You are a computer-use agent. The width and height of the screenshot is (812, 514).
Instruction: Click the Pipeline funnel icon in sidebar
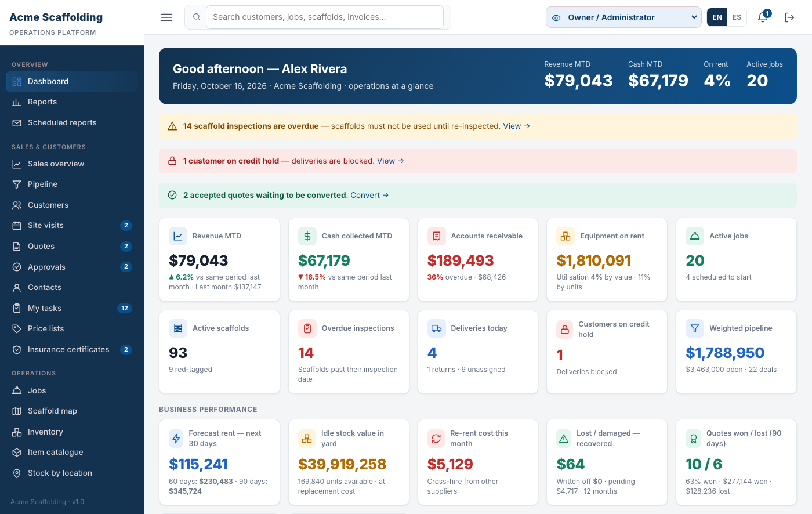tap(17, 184)
